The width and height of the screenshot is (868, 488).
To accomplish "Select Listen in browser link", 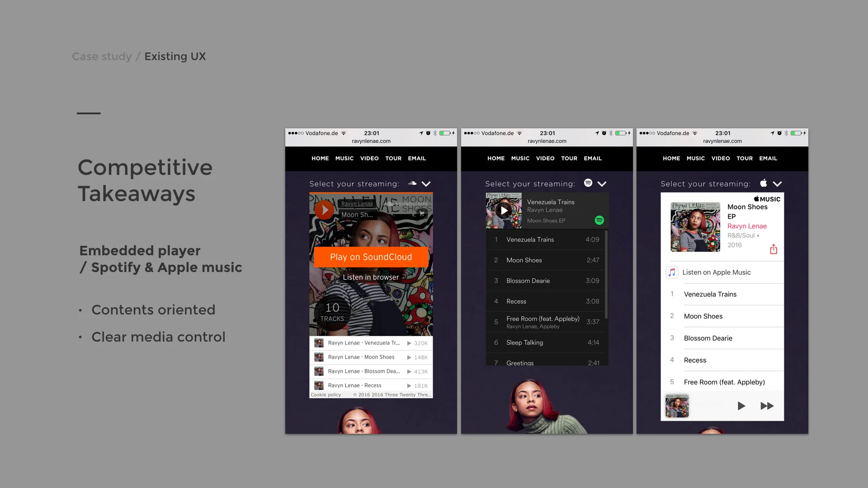I will pyautogui.click(x=371, y=277).
